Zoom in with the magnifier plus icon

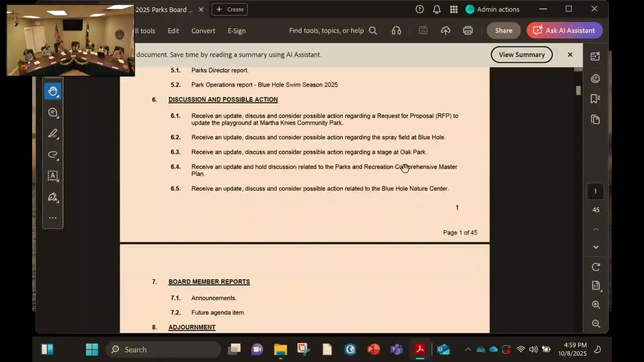pyautogui.click(x=596, y=305)
